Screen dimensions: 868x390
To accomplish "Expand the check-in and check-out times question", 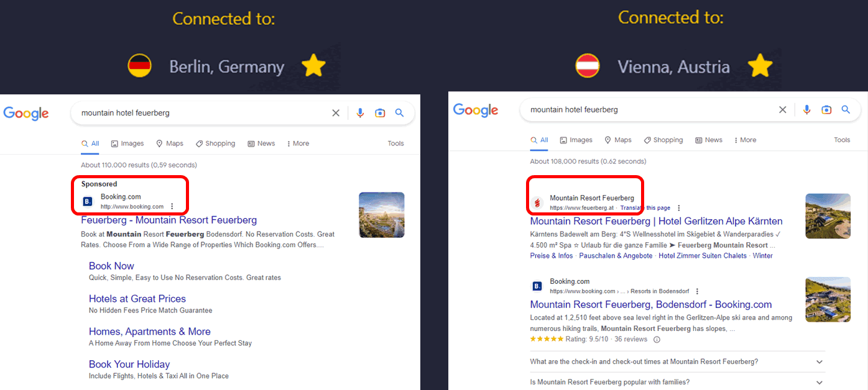I will pyautogui.click(x=819, y=361).
